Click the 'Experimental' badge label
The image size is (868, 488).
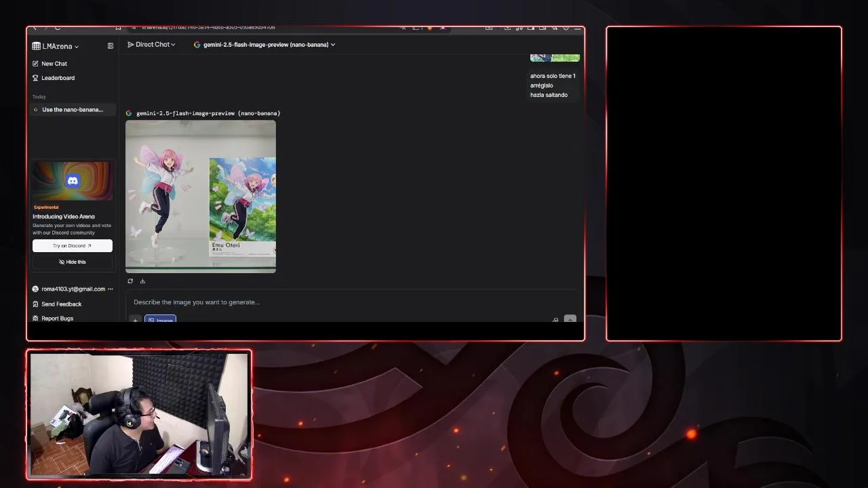click(x=46, y=207)
